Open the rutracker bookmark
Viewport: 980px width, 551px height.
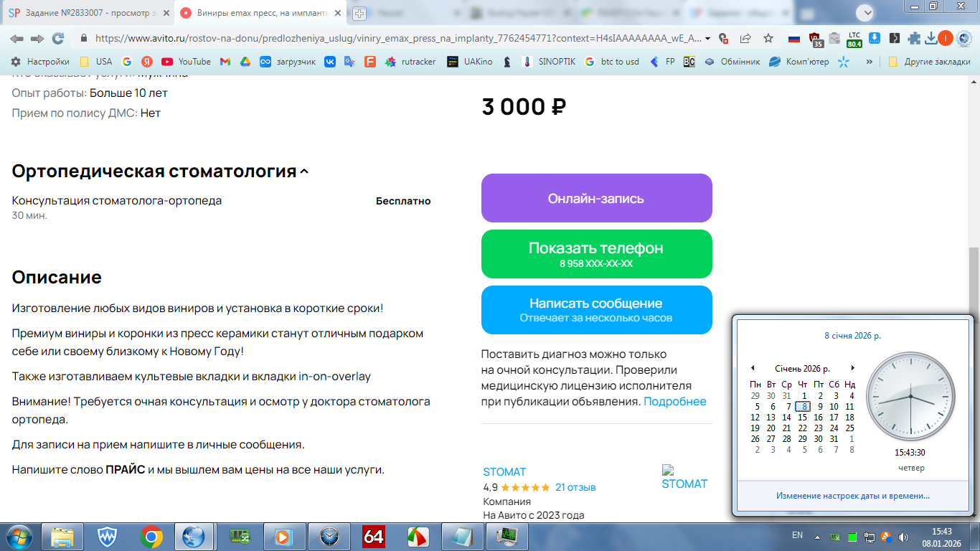pyautogui.click(x=410, y=62)
